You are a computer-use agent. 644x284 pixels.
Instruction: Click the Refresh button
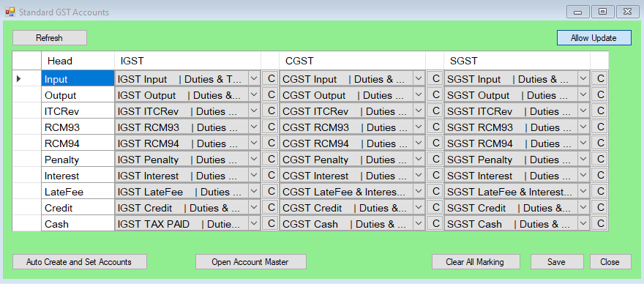point(49,38)
